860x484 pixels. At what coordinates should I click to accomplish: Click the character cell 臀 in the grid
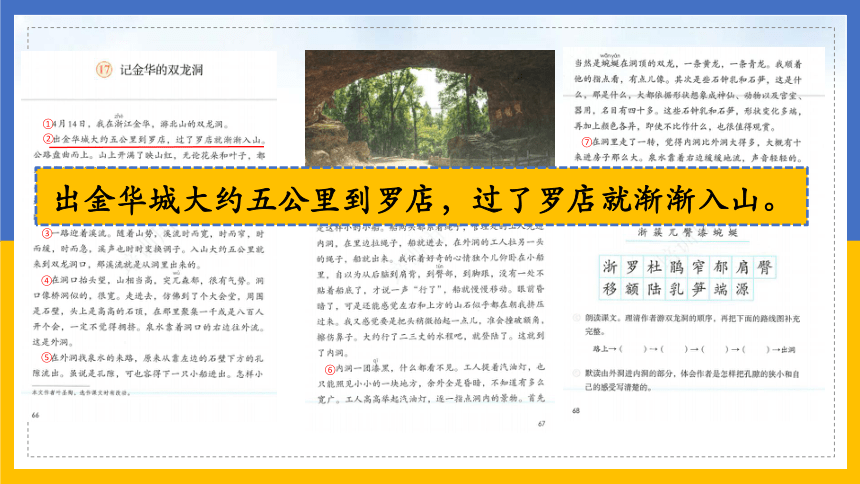765,267
